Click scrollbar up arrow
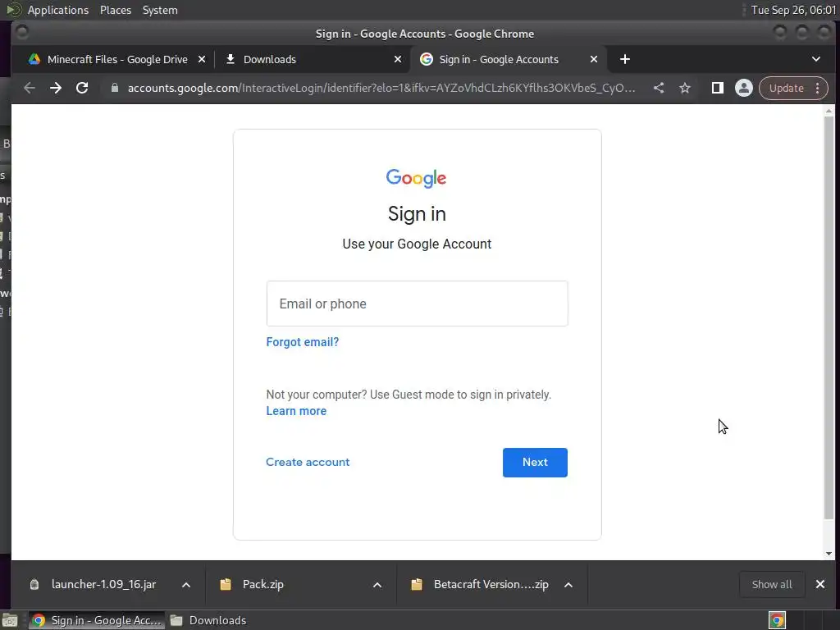This screenshot has height=630, width=840. (829, 111)
